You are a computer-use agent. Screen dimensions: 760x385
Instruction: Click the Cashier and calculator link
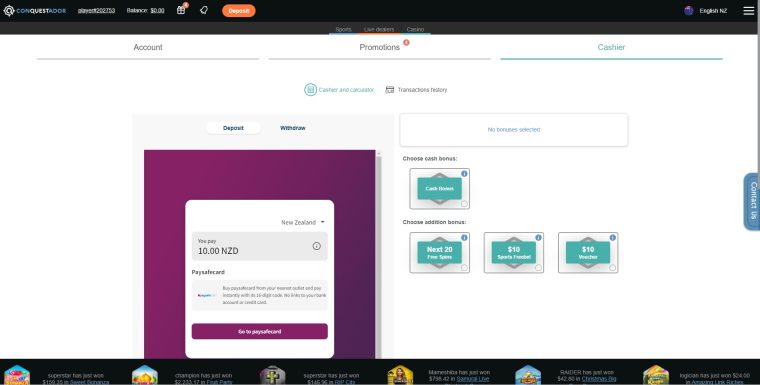click(x=346, y=90)
